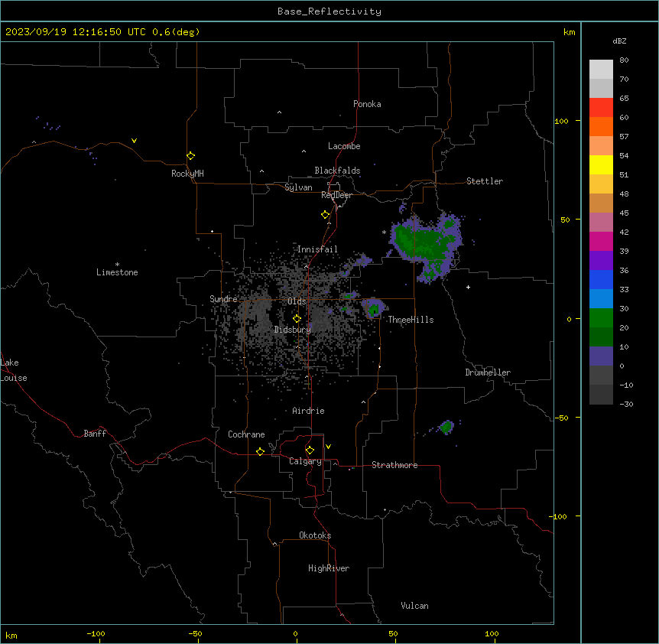The height and width of the screenshot is (644, 659).
Task: Pick the purple 36-39 dBZ legend swatch
Action: (x=601, y=261)
